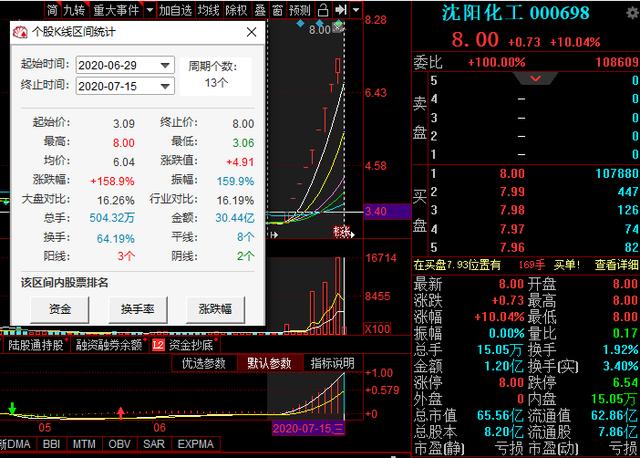This screenshot has width=640, height=458.
Task: Click the 沈阳化工 000698 stock title
Action: (516, 13)
